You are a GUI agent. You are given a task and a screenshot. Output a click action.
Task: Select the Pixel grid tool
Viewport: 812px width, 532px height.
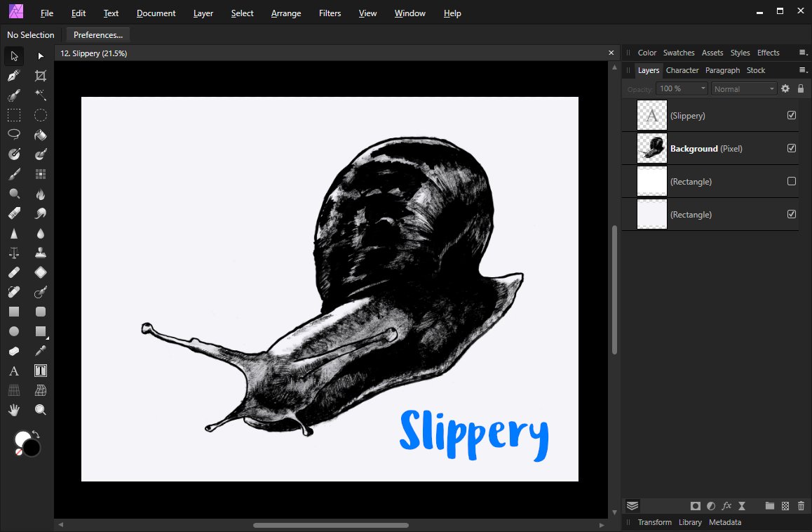click(41, 174)
